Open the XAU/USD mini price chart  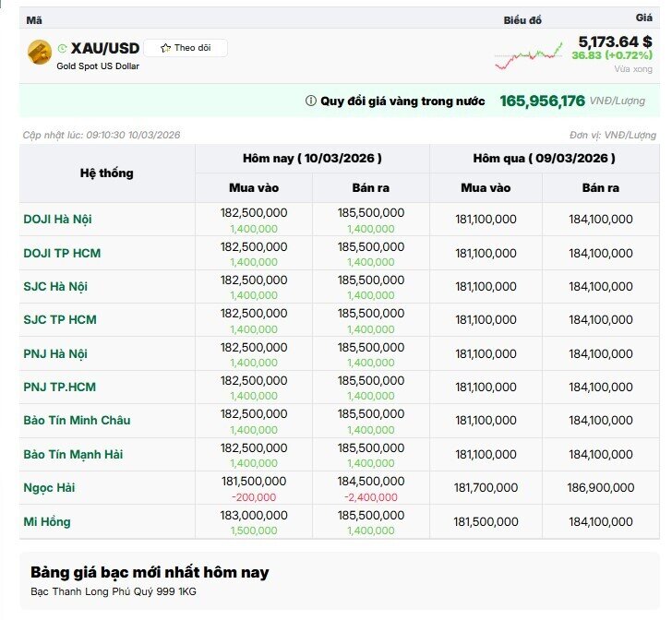click(528, 56)
